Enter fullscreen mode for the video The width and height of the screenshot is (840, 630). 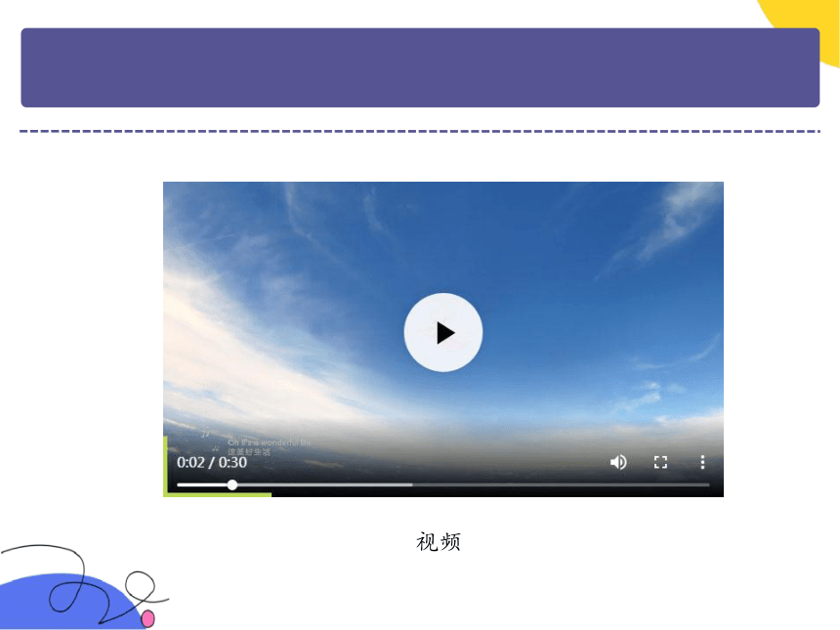pyautogui.click(x=660, y=462)
